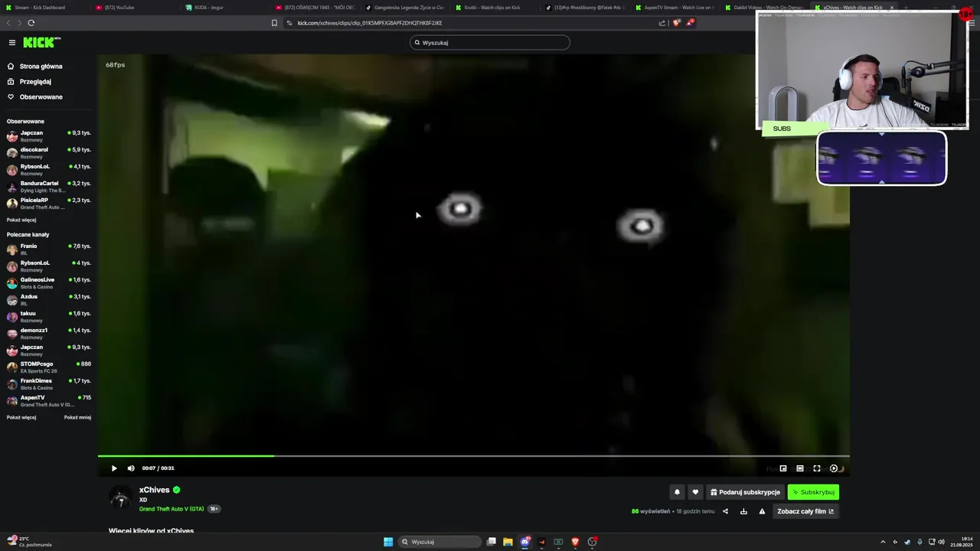Open xChives channel name link

(155, 490)
